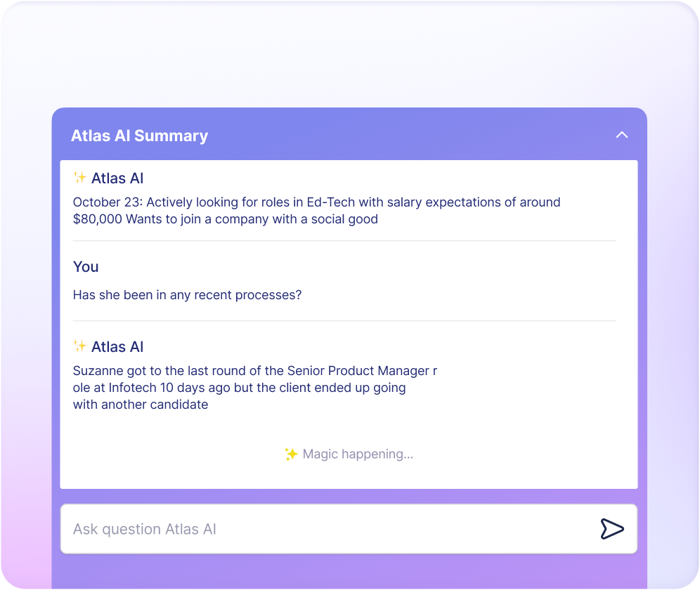Click the "Ask question Atlas AI" input field
The image size is (700, 590).
pos(330,529)
